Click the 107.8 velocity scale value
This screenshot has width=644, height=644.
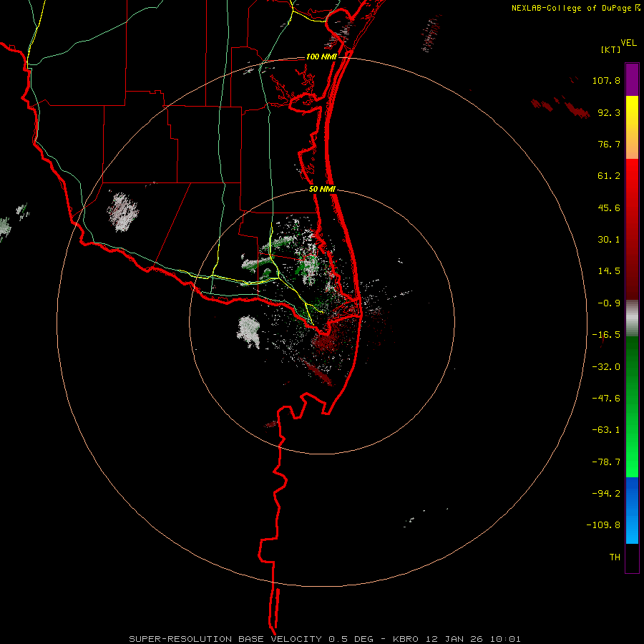(606, 80)
